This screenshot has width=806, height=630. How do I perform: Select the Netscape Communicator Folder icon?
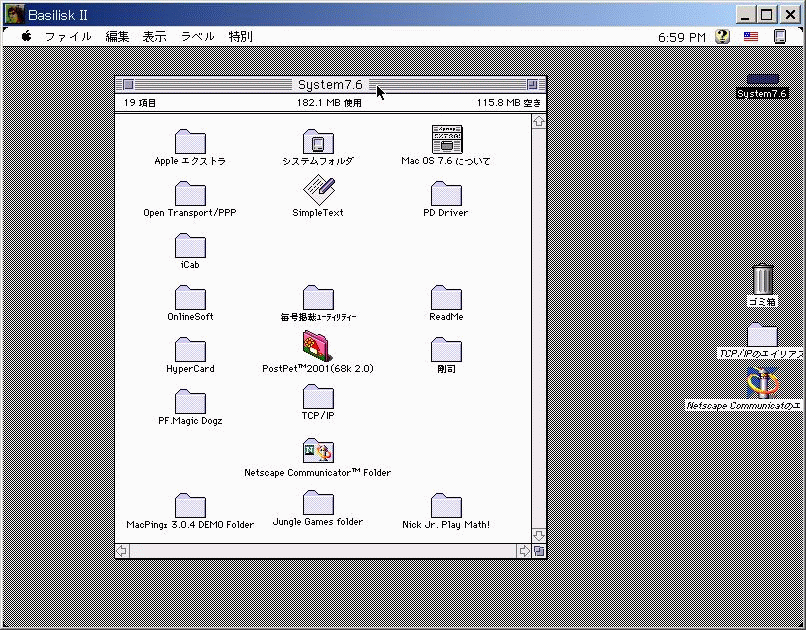coord(318,451)
